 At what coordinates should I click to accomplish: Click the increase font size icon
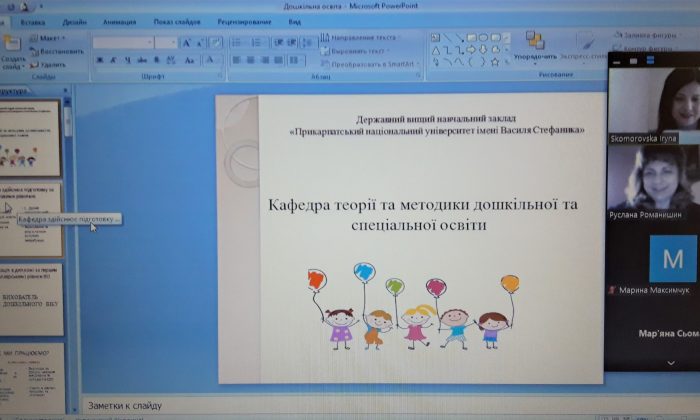pos(188,43)
